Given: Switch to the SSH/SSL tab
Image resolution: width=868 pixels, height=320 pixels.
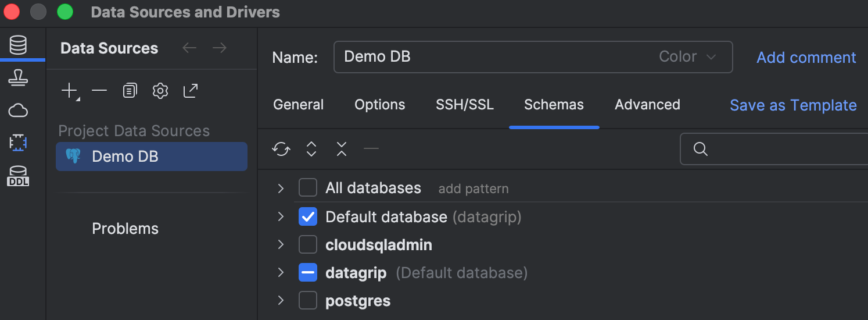Looking at the screenshot, I should pos(465,105).
